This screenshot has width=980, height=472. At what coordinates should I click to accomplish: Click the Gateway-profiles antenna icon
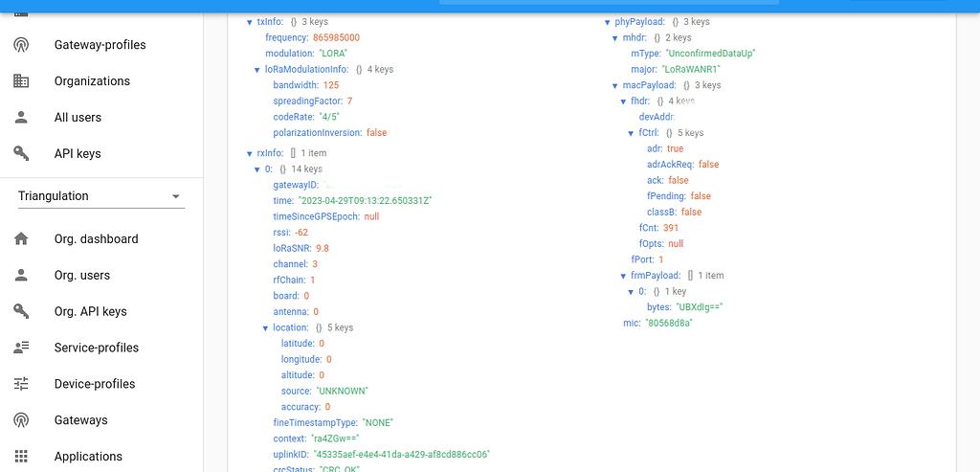21,45
